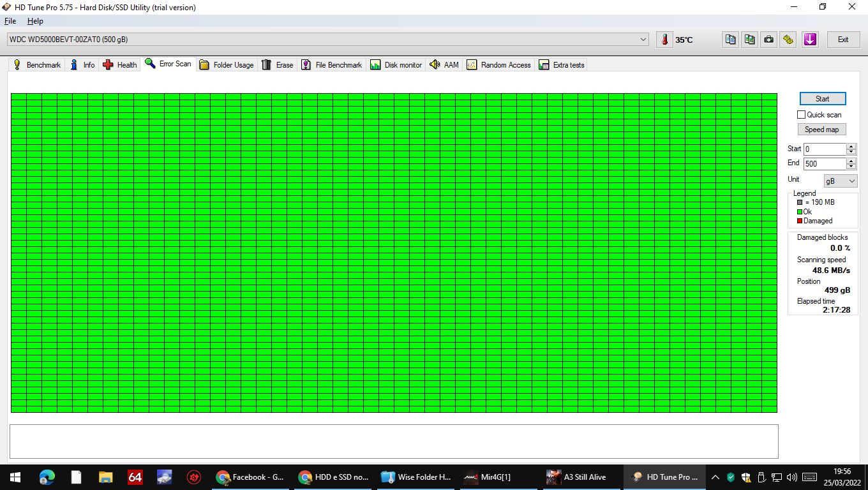Click the 35°C temperature reading
The height and width of the screenshot is (490, 868).
pos(684,40)
